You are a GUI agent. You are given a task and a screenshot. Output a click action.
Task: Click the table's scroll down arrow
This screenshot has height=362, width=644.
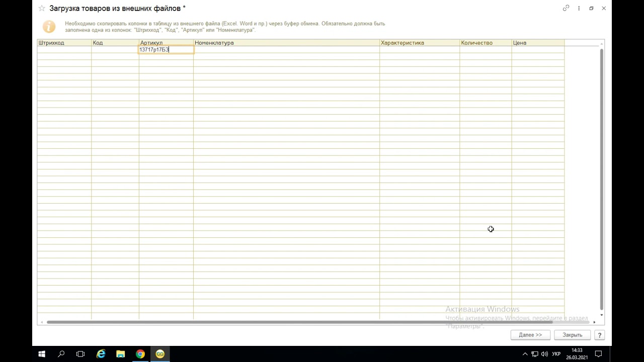coord(601,315)
